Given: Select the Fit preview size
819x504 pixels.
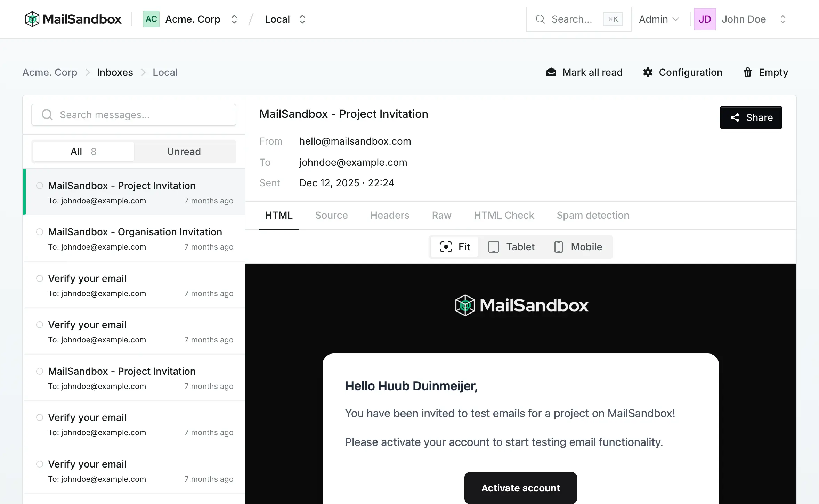Looking at the screenshot, I should pyautogui.click(x=455, y=247).
